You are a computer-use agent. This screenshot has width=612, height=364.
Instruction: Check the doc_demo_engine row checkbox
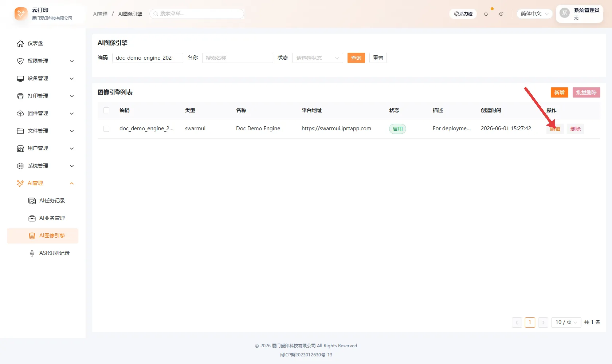click(x=106, y=129)
